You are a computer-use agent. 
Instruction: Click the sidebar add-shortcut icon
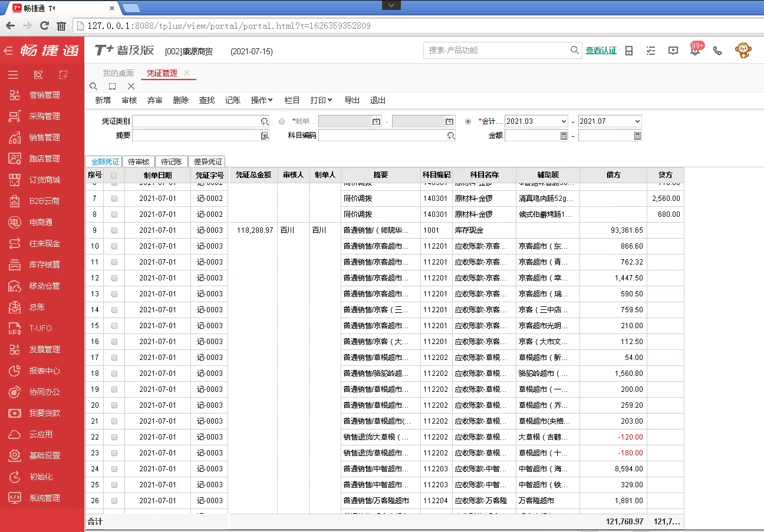[64, 75]
